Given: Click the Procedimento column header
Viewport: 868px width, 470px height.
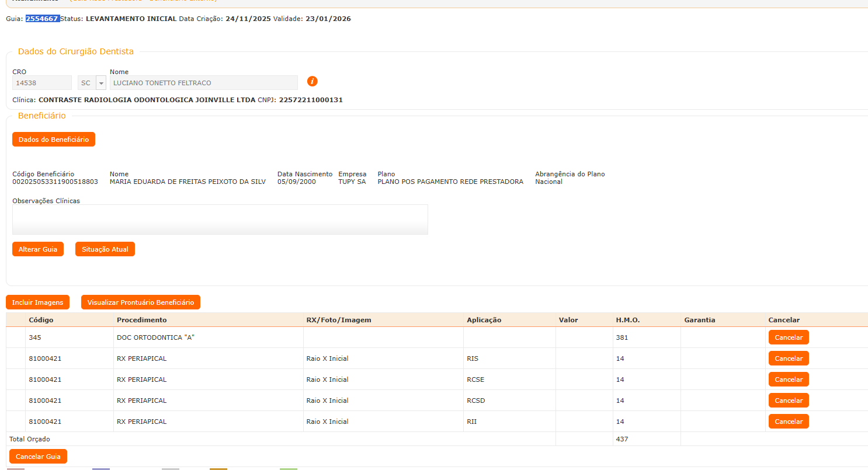Looking at the screenshot, I should [141, 320].
